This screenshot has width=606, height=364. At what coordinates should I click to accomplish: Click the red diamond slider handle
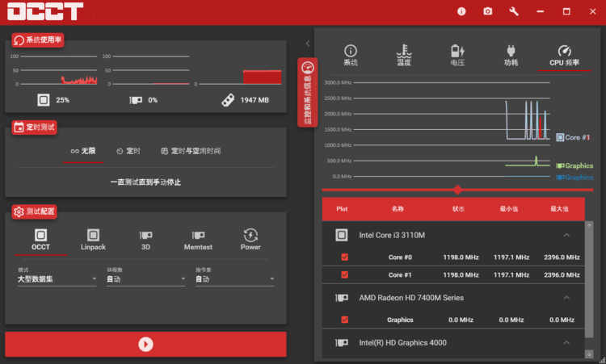(x=458, y=190)
